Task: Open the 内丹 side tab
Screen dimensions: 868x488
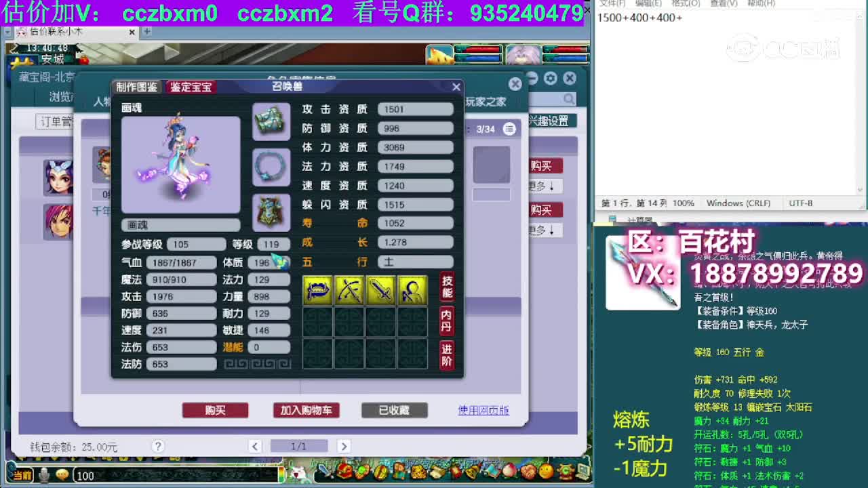Action: point(447,321)
